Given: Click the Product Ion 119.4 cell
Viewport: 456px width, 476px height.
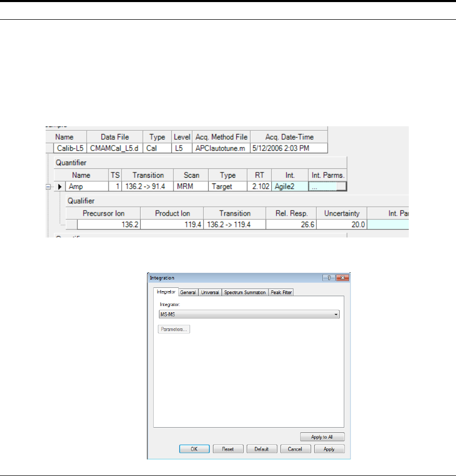Looking at the screenshot, I should point(172,224).
